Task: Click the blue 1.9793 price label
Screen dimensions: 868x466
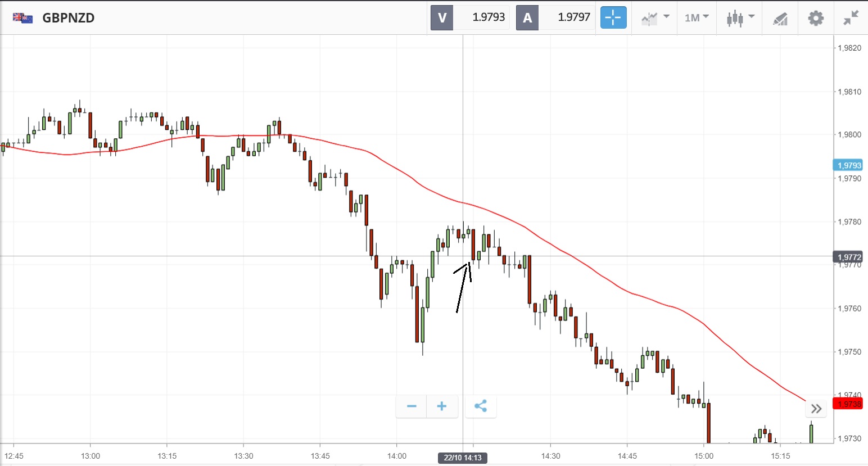Action: coord(848,165)
